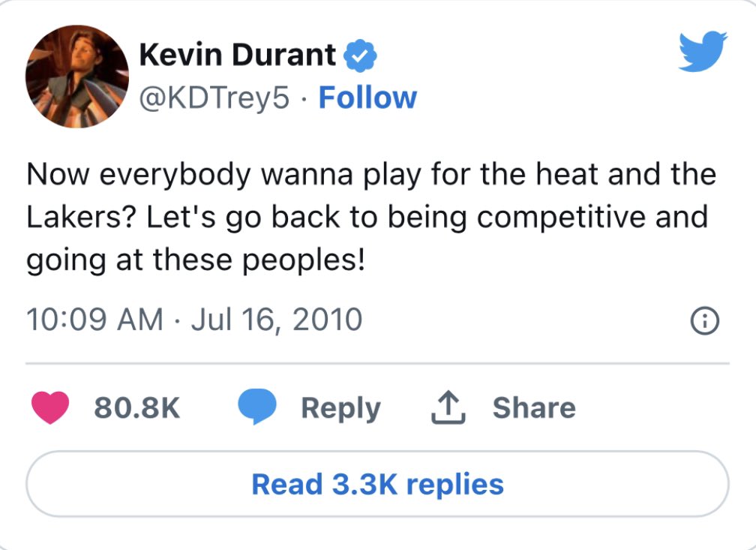The height and width of the screenshot is (550, 756).
Task: Click the word Share next to the arrow
Action: (535, 407)
